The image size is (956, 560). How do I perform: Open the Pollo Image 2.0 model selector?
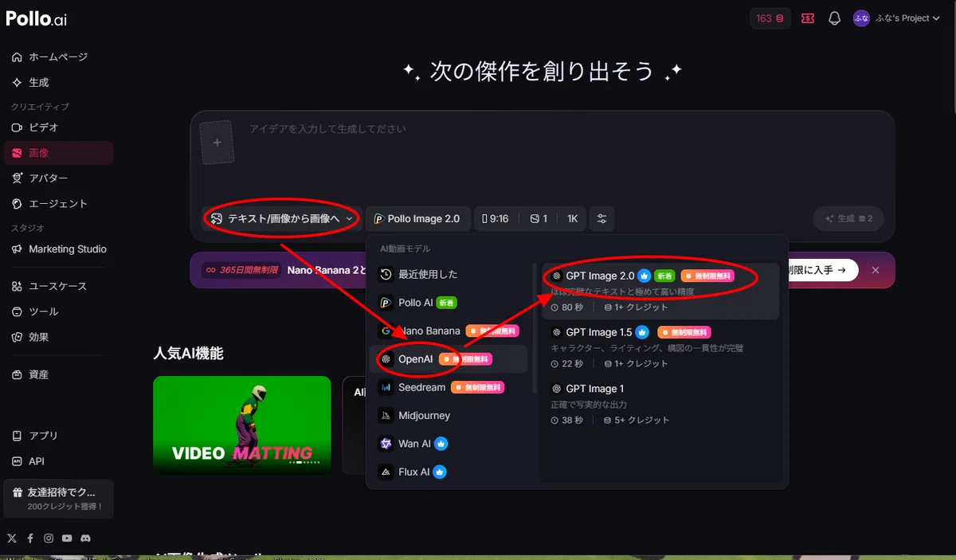pyautogui.click(x=417, y=218)
